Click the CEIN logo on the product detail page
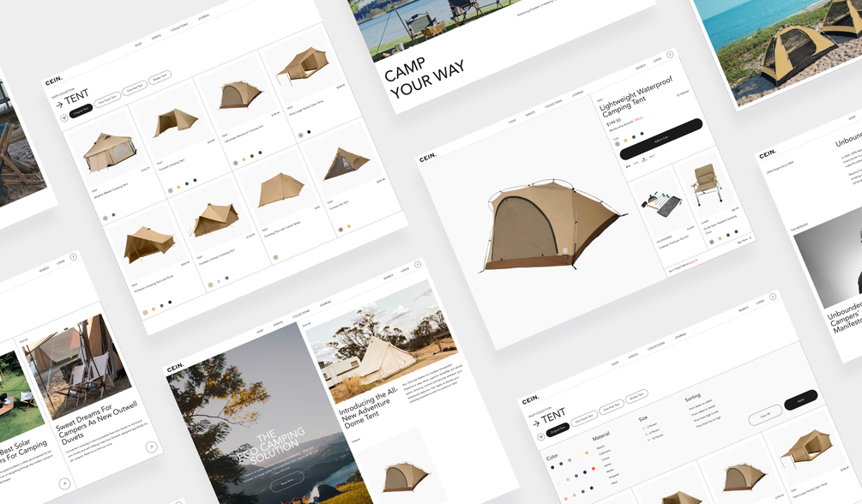This screenshot has height=504, width=862. (428, 158)
